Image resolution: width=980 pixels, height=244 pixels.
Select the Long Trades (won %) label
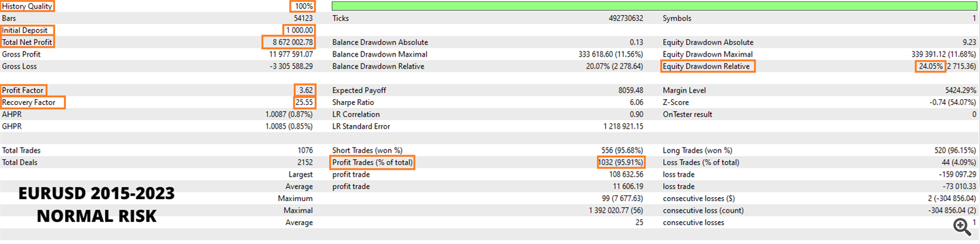click(x=698, y=150)
